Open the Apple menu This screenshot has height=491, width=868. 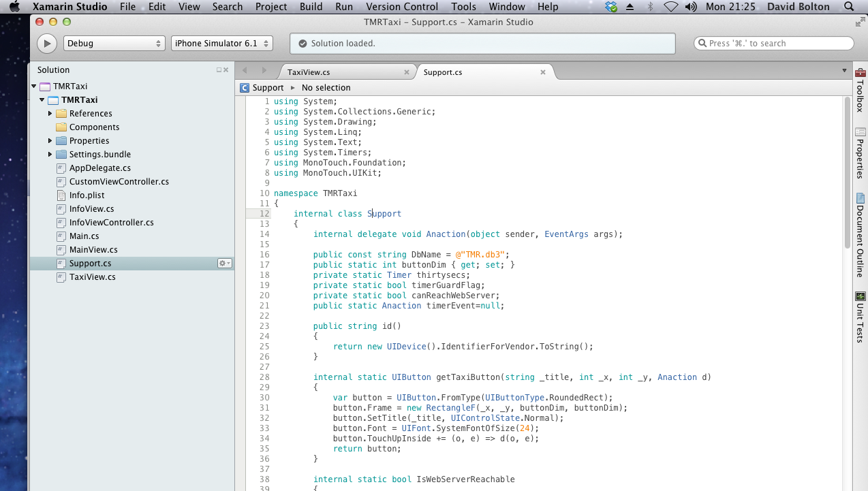pos(14,7)
